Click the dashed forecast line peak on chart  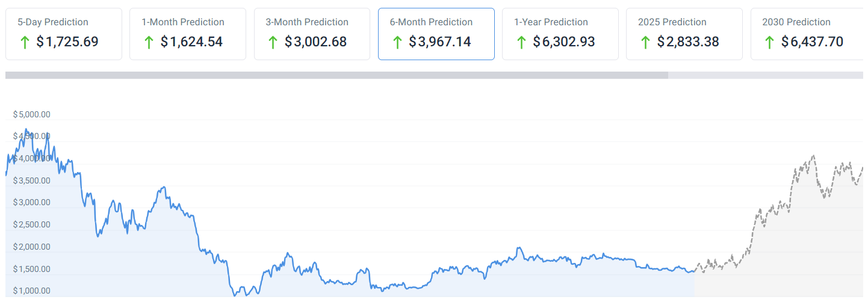click(x=813, y=156)
